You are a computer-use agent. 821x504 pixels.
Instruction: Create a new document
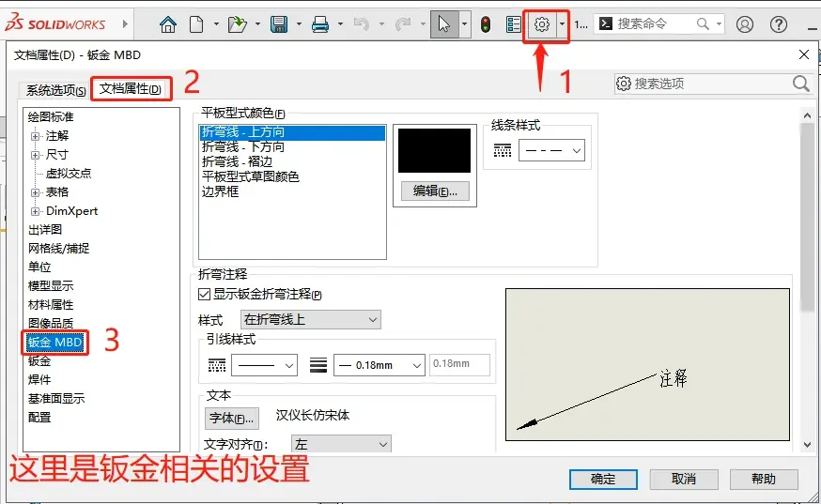click(196, 24)
